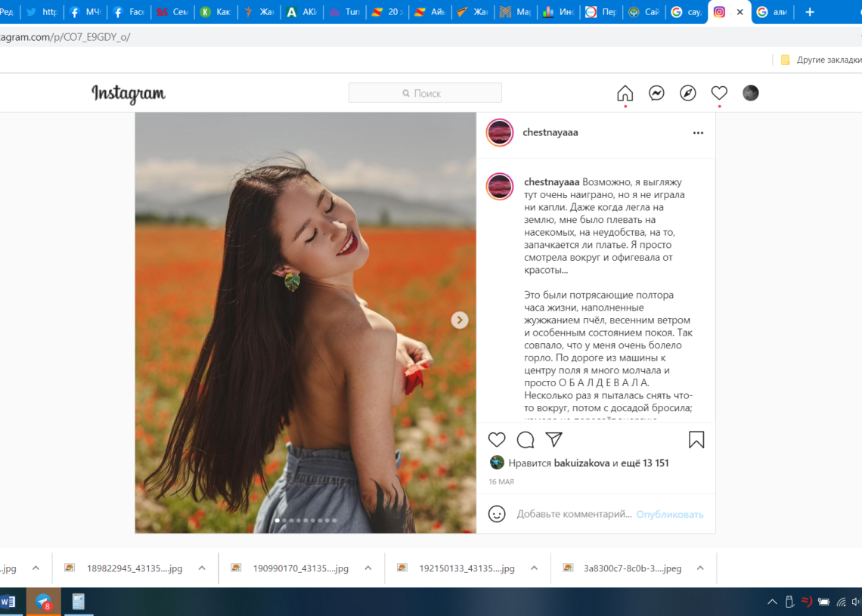
Task: Click the Опубликовать button
Action: tap(669, 515)
